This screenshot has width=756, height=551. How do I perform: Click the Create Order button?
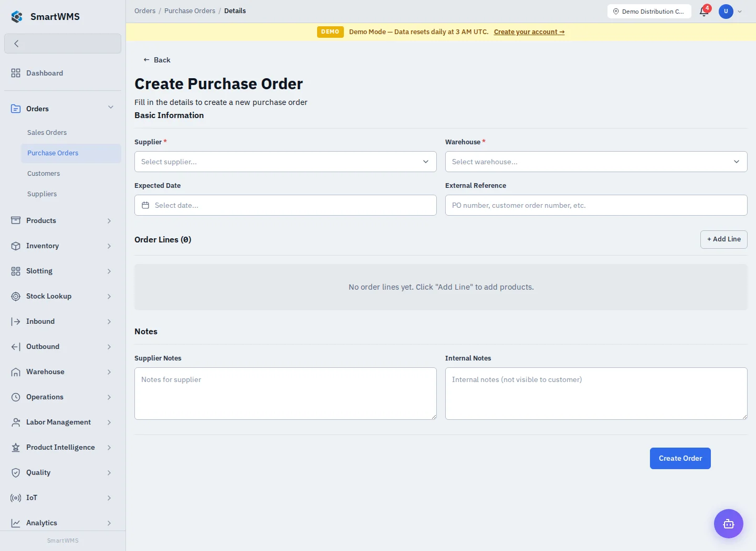pos(680,458)
